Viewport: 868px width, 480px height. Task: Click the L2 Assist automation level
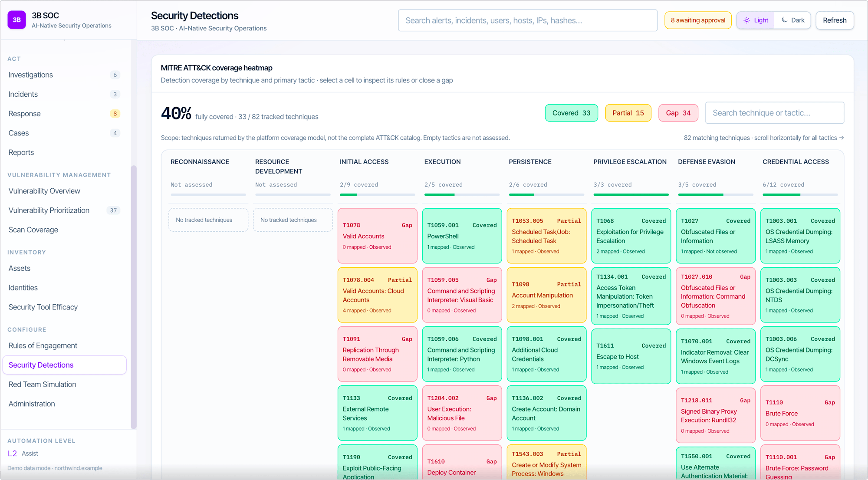[23, 453]
